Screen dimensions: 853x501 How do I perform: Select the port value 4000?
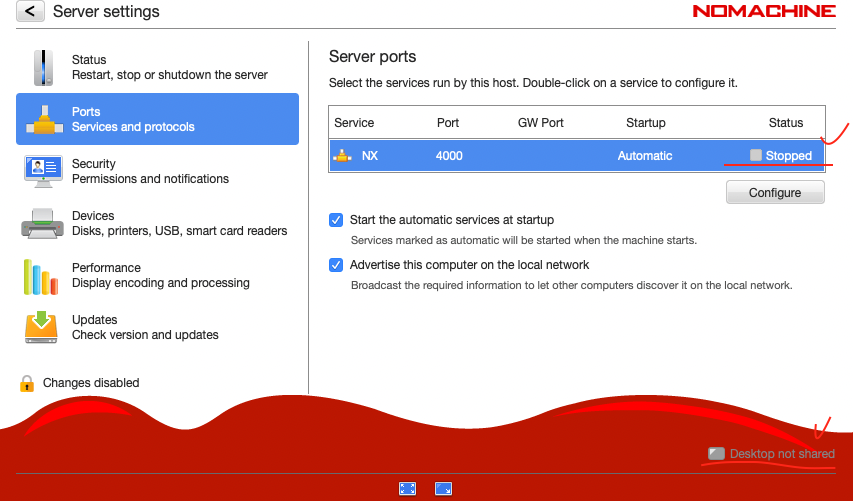click(x=449, y=156)
